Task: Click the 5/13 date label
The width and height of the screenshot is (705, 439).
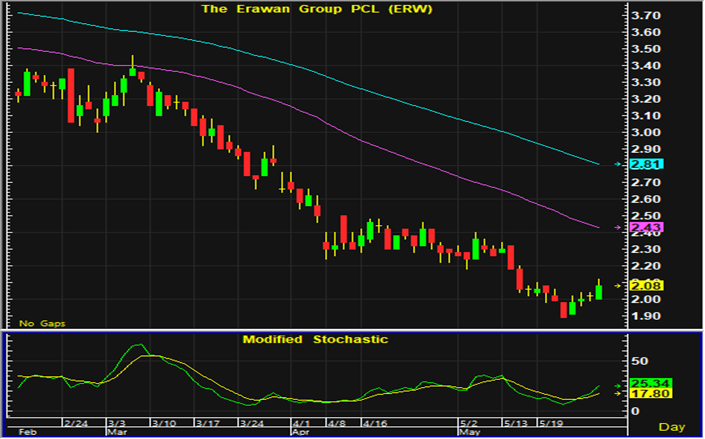Action: click(x=515, y=424)
